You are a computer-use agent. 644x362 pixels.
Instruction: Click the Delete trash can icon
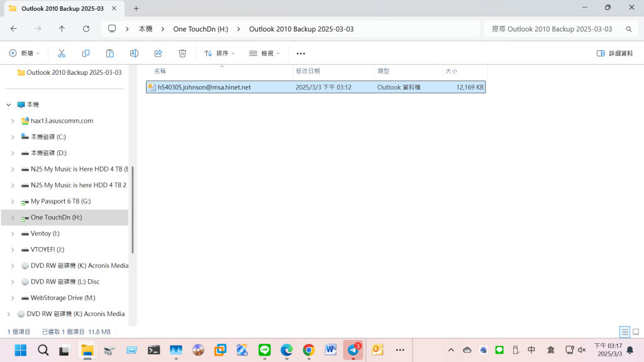point(182,53)
